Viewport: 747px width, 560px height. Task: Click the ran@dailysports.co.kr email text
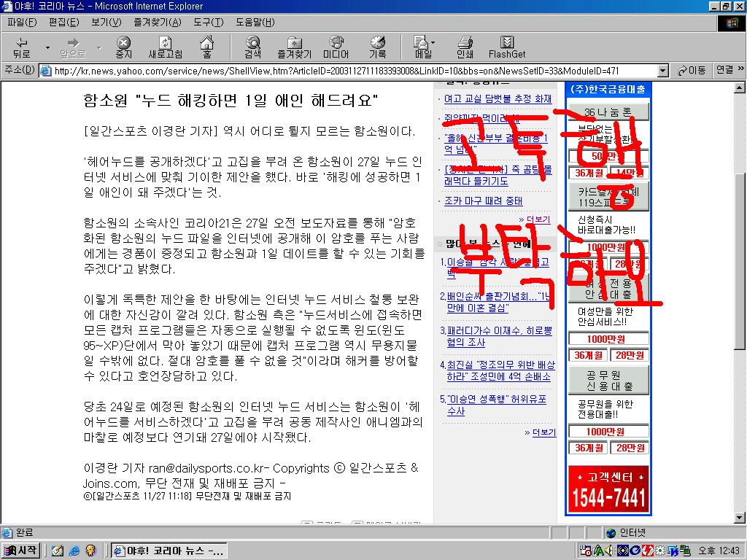(206, 468)
